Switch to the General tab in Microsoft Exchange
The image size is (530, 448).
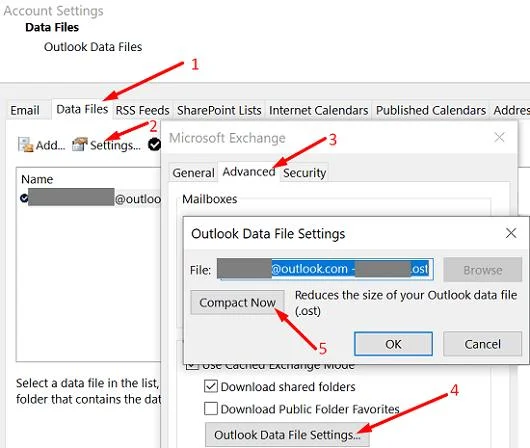tap(193, 173)
